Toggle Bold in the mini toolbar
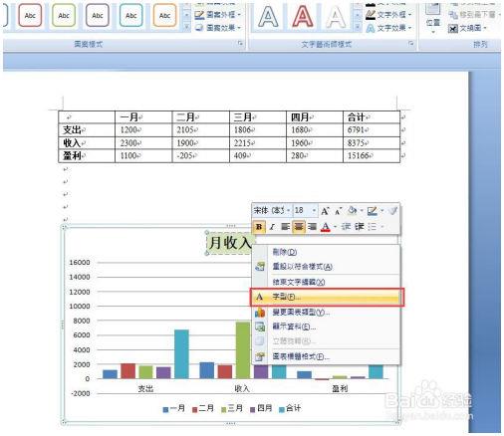This screenshot has height=436, width=504. tap(259, 227)
